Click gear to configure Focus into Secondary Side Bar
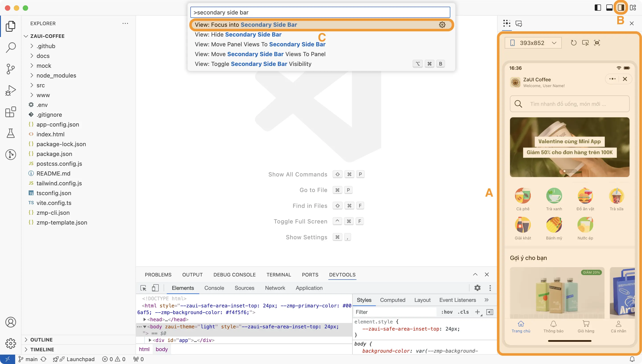 point(442,25)
